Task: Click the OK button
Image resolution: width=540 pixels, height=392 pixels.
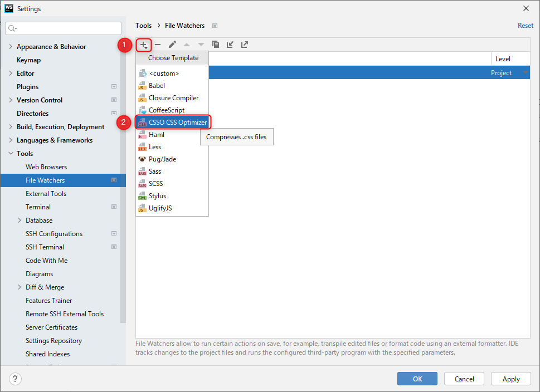Action: 417,379
